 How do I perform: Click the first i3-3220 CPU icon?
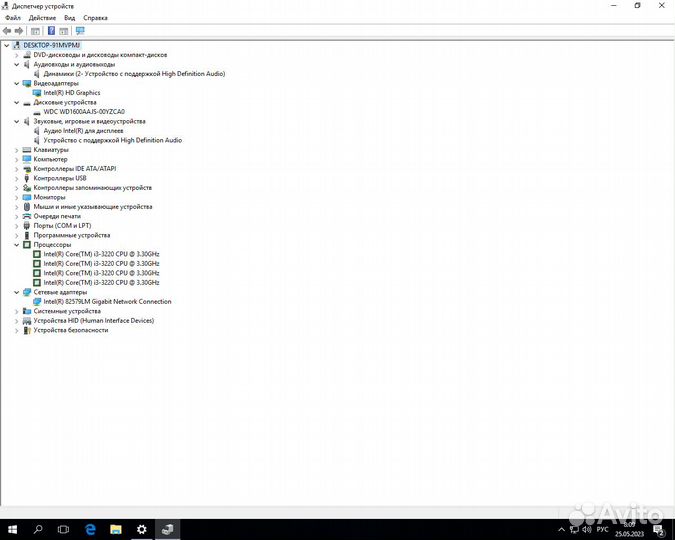click(x=37, y=254)
